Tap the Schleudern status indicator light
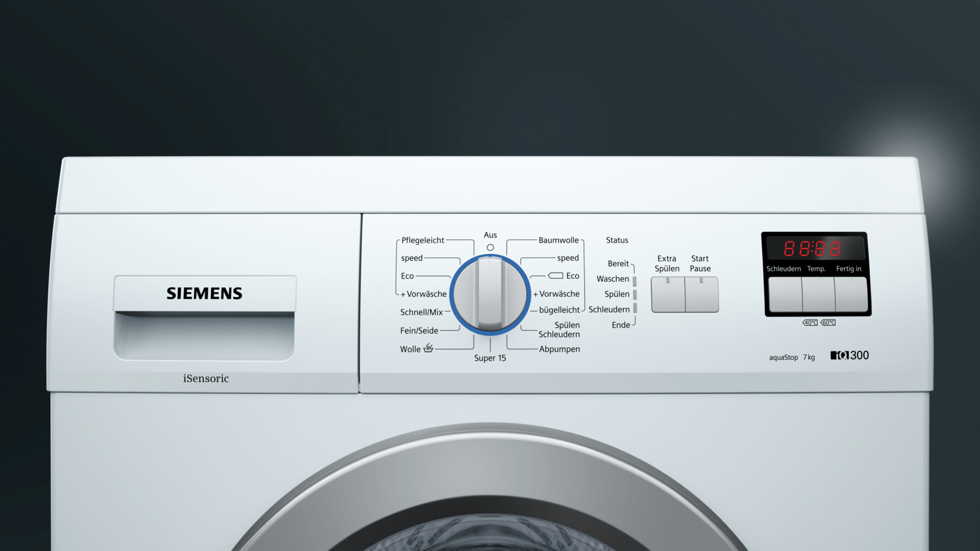The width and height of the screenshot is (980, 551). pyautogui.click(x=635, y=308)
